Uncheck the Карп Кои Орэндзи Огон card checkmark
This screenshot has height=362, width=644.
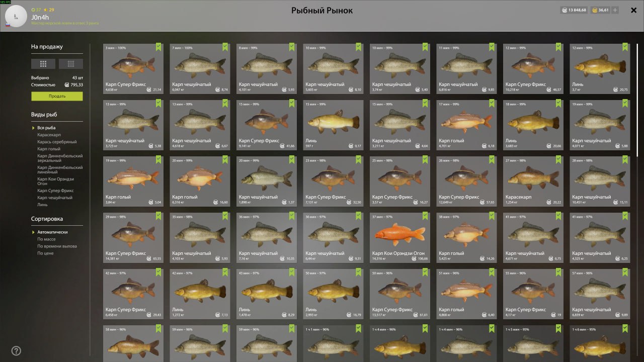pos(426,216)
